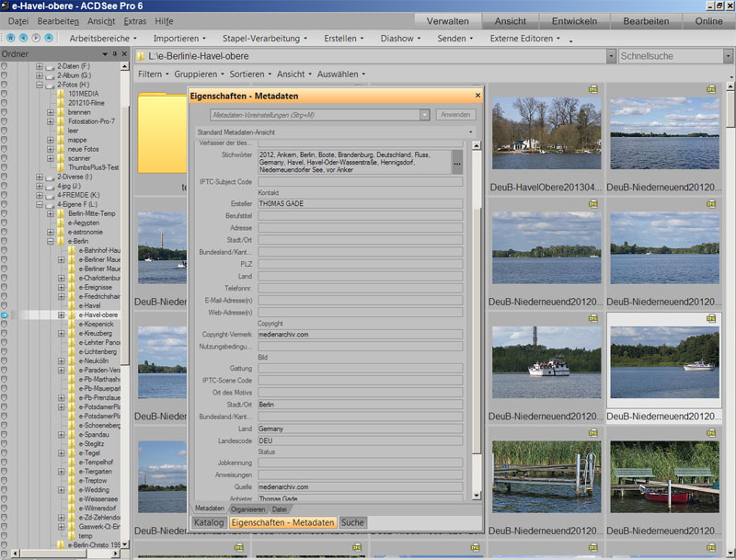Viewport: 736px width, 560px height.
Task: Click the Ersteller field containing THOMAS GADE
Action: click(x=360, y=203)
